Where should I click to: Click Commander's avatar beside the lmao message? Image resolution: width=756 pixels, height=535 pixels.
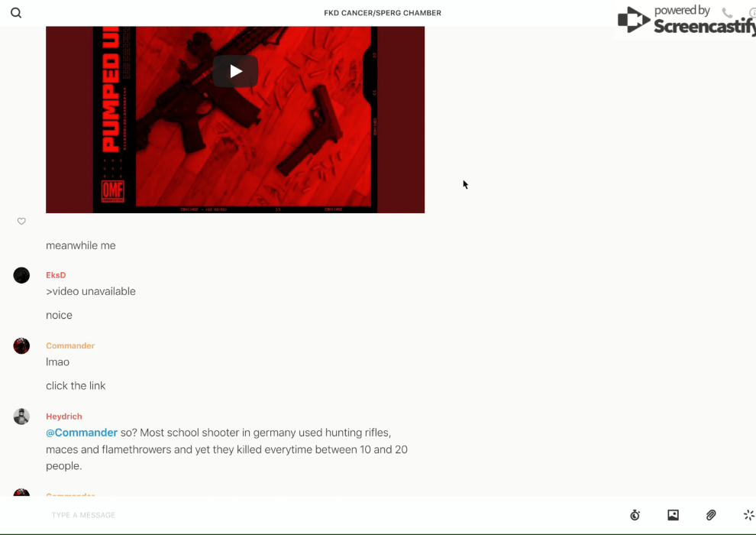pyautogui.click(x=21, y=346)
